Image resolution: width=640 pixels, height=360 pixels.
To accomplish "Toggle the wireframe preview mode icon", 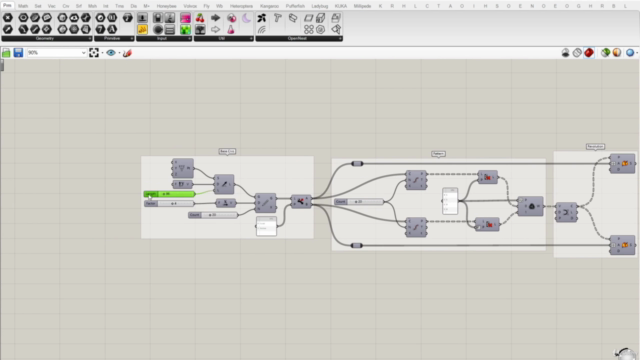I will tap(577, 53).
